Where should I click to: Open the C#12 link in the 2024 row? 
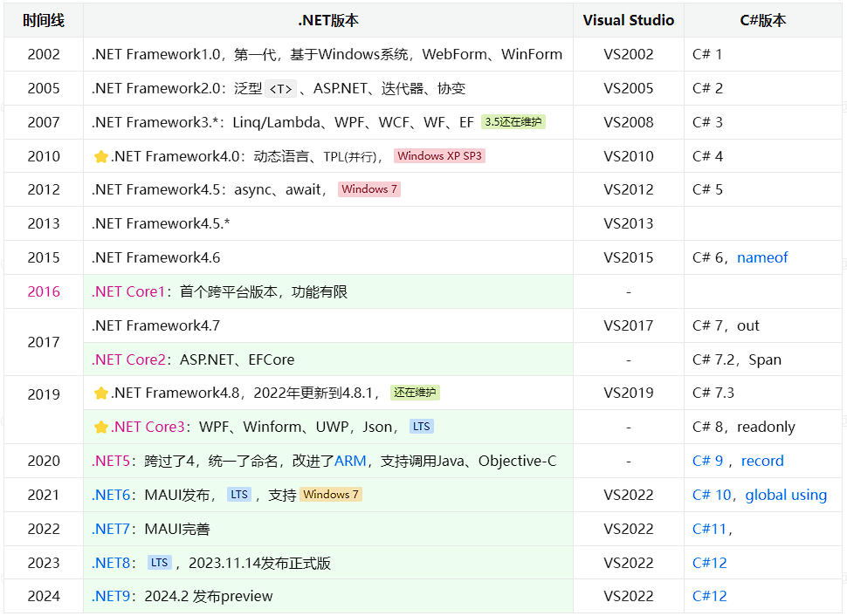coord(709,596)
